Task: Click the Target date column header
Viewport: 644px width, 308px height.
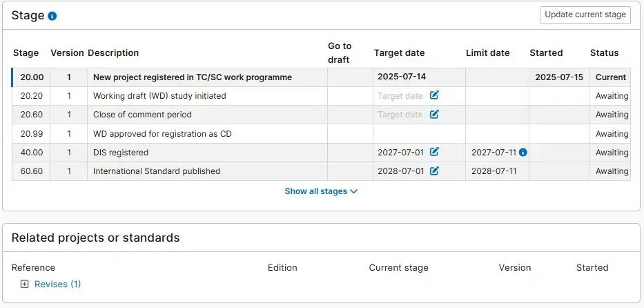Action: point(399,53)
